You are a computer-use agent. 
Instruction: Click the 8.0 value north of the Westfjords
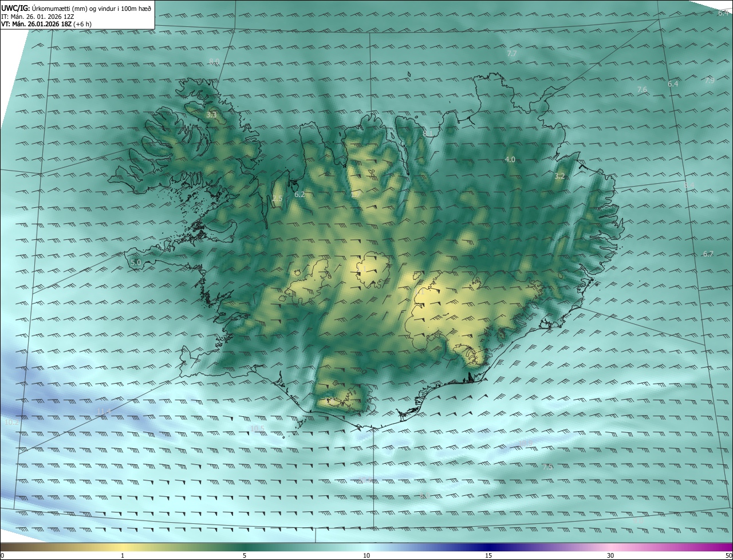(x=214, y=61)
